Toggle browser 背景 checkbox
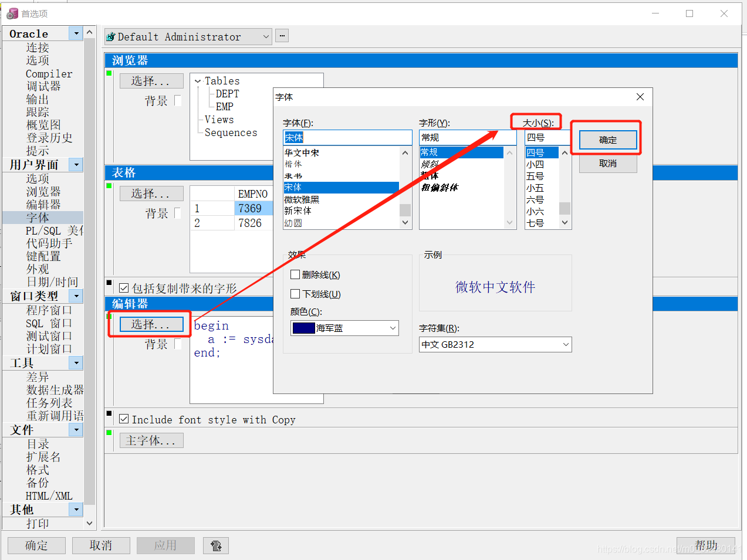747x560 pixels. pos(178,100)
